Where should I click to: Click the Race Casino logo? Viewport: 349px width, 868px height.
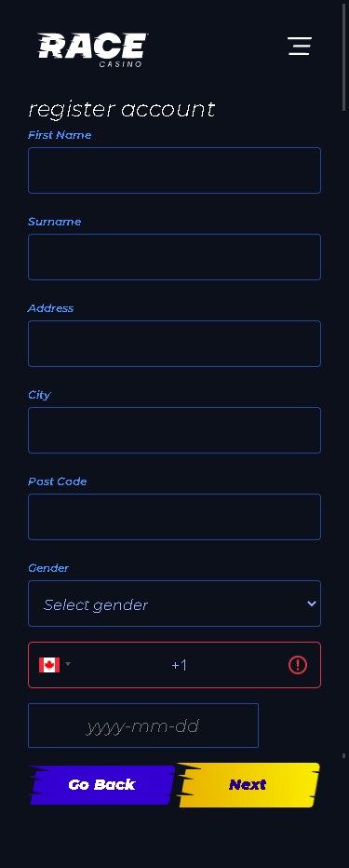click(92, 49)
